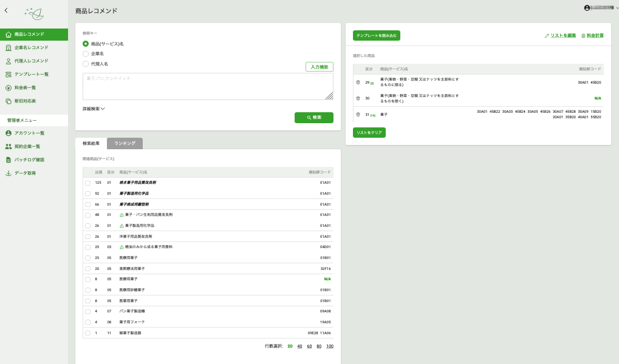Open バッチログ確認 in the admin menu
This screenshot has width=619, height=364.
[x=29, y=160]
